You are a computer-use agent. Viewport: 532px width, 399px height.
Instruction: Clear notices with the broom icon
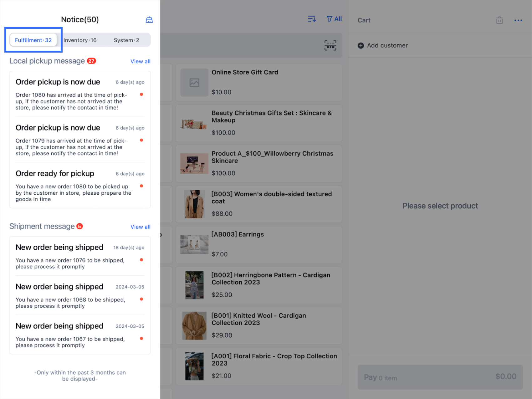tap(149, 20)
